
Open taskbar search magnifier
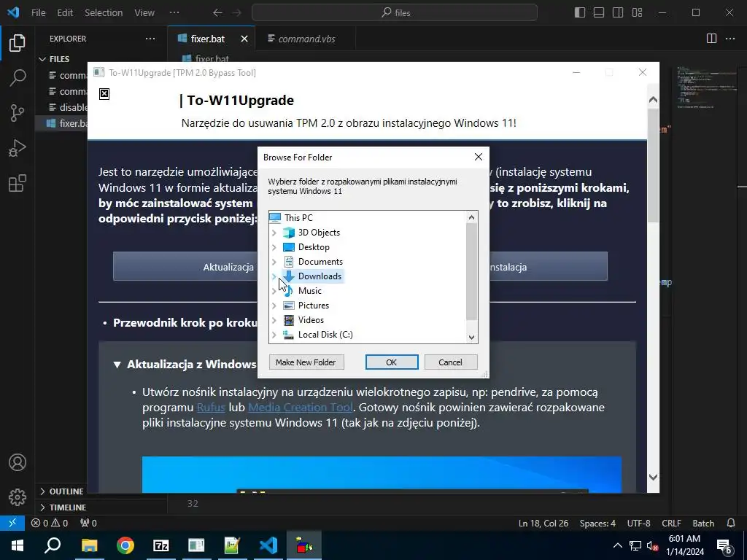coord(53,545)
